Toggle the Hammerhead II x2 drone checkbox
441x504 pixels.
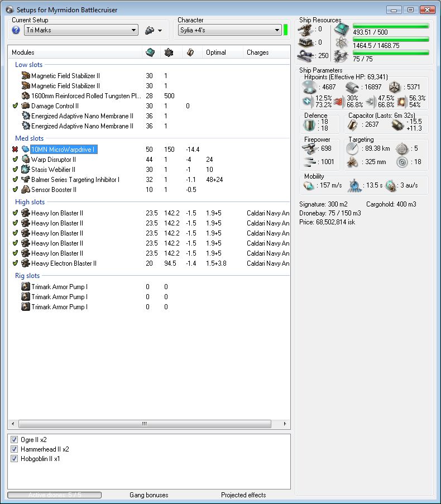tap(14, 449)
